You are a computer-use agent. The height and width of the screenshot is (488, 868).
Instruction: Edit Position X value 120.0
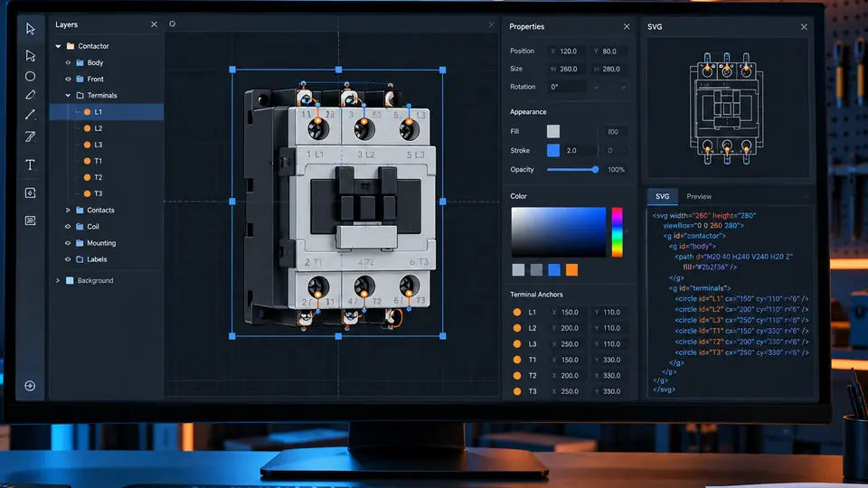566,51
